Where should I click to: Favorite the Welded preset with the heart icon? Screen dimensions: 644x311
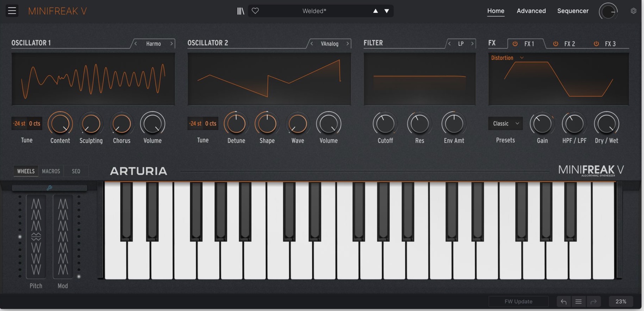pos(256,11)
